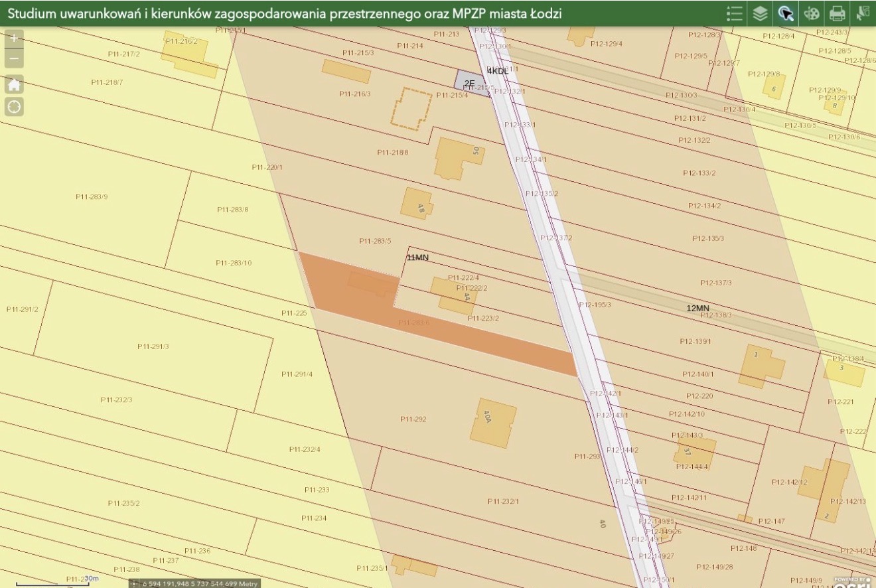876x588 pixels.
Task: Zoom out with the minus button
Action: [15, 58]
